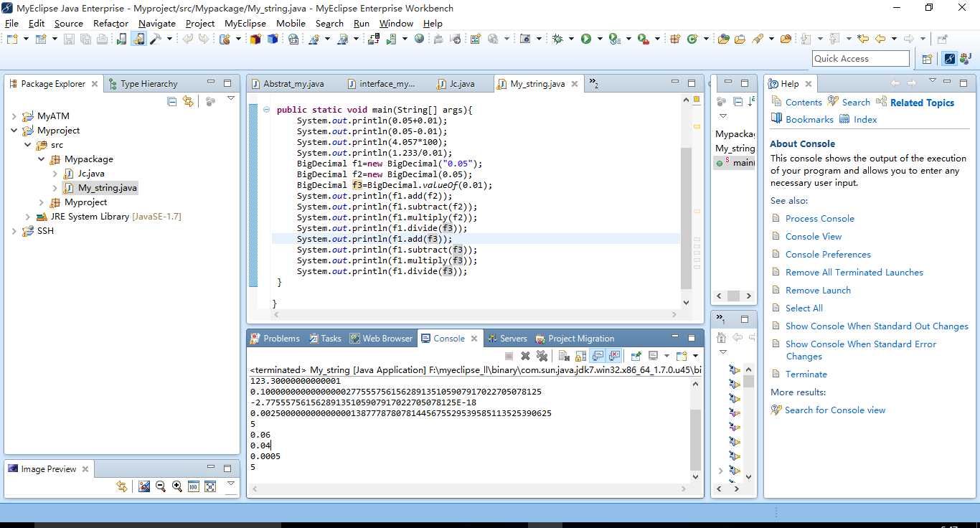Open the Refactor menu
The height and width of the screenshot is (528, 980).
[x=110, y=23]
